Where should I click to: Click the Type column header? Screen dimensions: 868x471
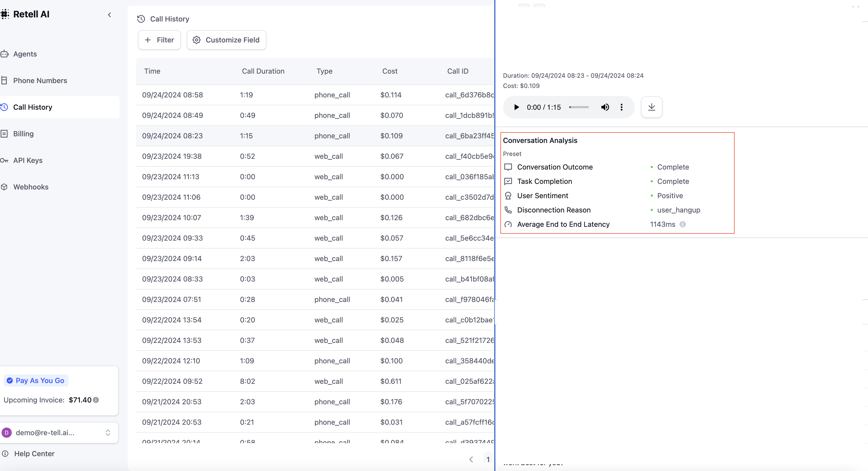(325, 71)
